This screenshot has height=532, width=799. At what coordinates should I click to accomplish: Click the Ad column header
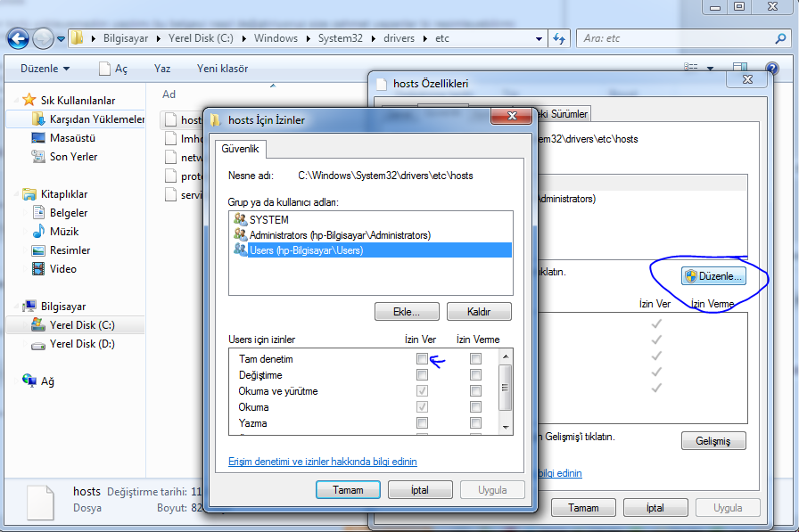[x=169, y=94]
